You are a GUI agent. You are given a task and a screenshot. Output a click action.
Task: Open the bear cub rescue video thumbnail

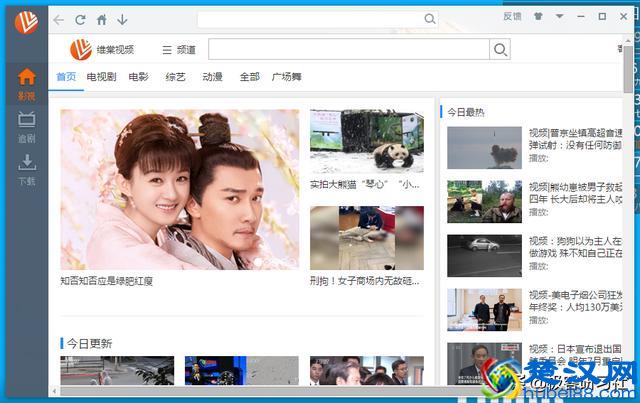click(484, 202)
